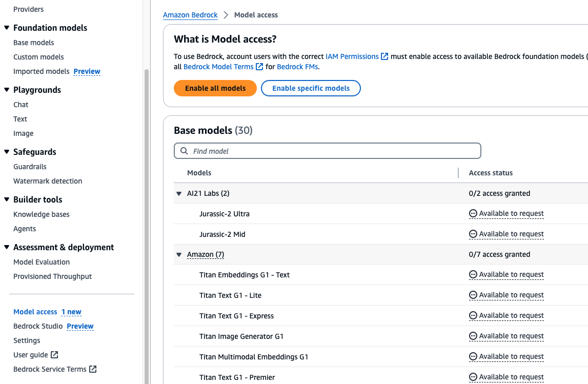Click the Enable all models button
Viewport: 588px width, 384px height.
[x=215, y=88]
